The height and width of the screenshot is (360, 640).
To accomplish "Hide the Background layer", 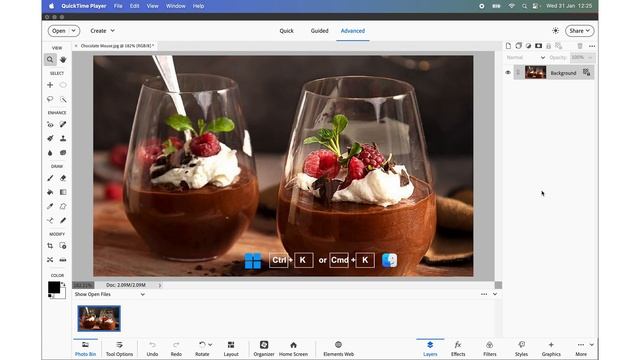I will (x=508, y=73).
